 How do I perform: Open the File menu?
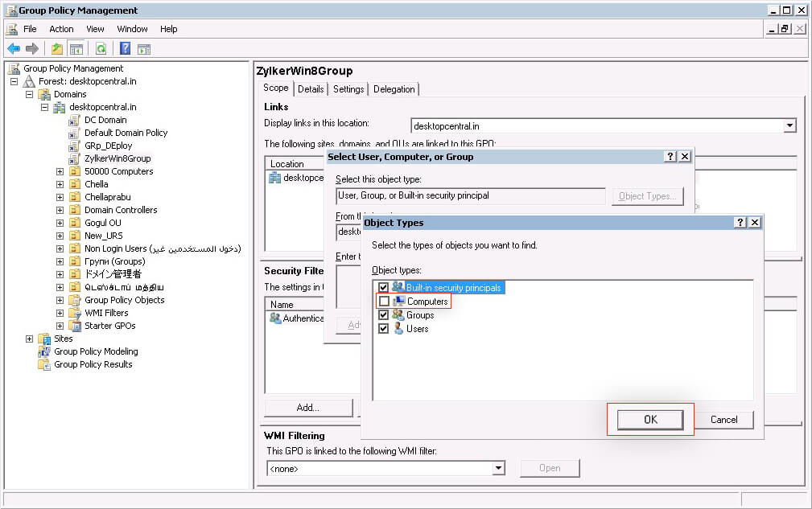[30, 29]
